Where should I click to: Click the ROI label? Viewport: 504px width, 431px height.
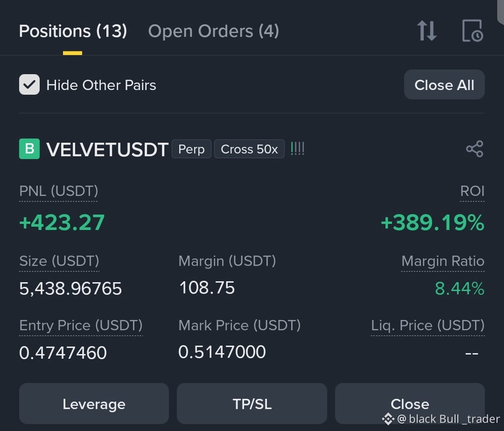coord(472,191)
